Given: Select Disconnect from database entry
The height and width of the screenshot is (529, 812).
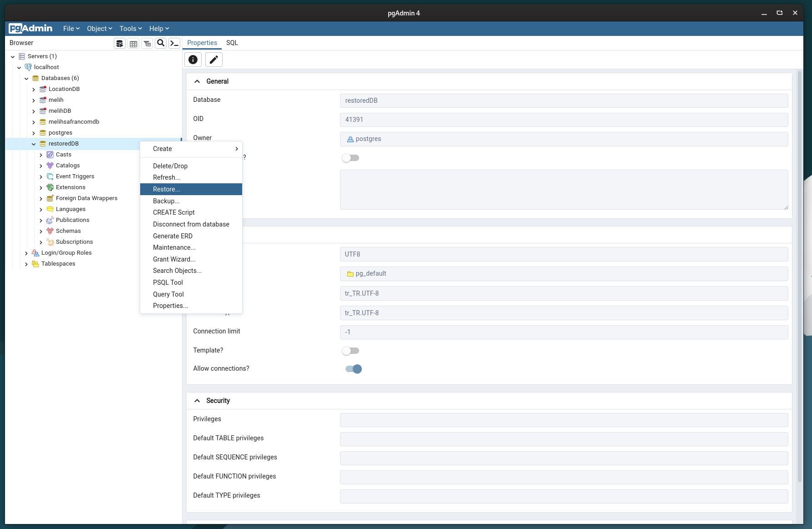Looking at the screenshot, I should point(191,224).
